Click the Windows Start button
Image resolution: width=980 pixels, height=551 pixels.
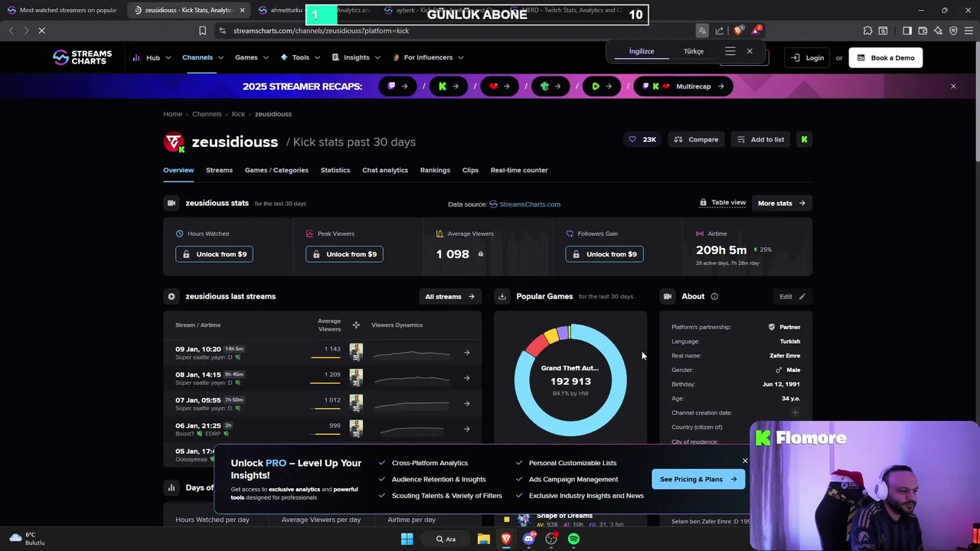point(407,539)
